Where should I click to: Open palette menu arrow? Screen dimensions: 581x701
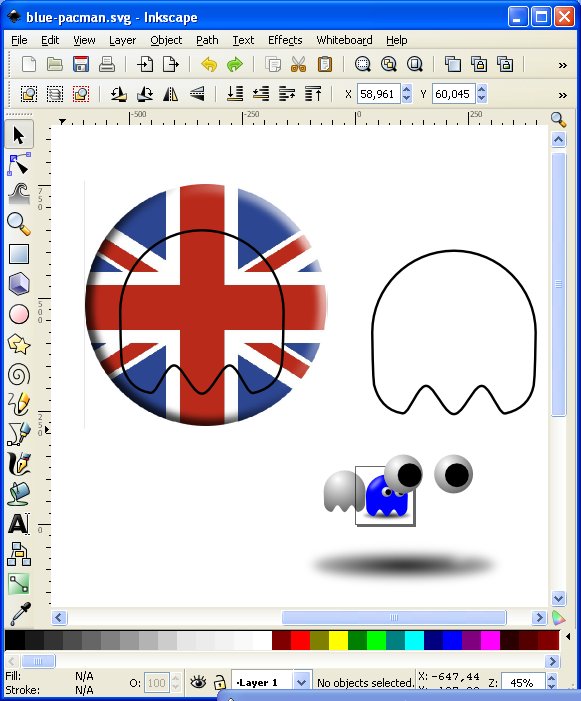(x=568, y=636)
